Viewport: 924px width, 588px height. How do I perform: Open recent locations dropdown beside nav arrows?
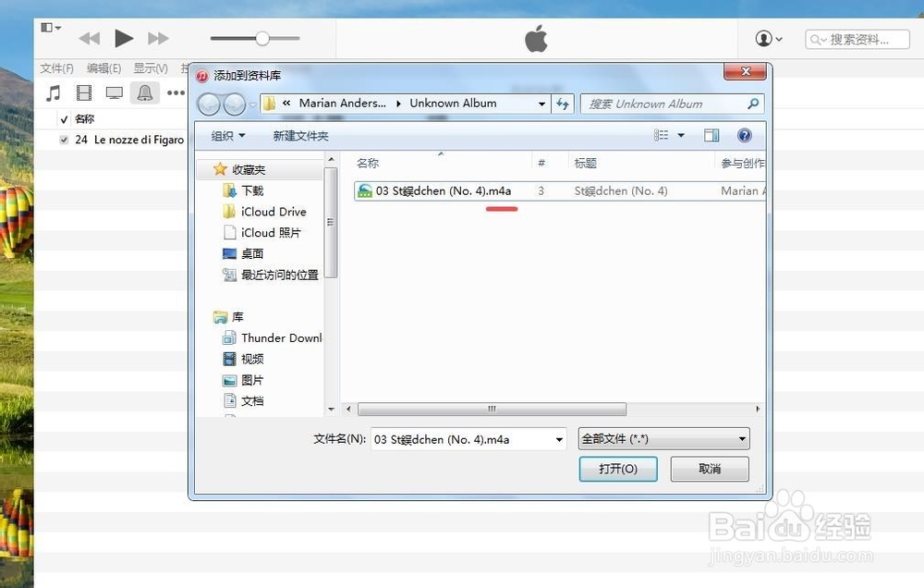(x=252, y=105)
